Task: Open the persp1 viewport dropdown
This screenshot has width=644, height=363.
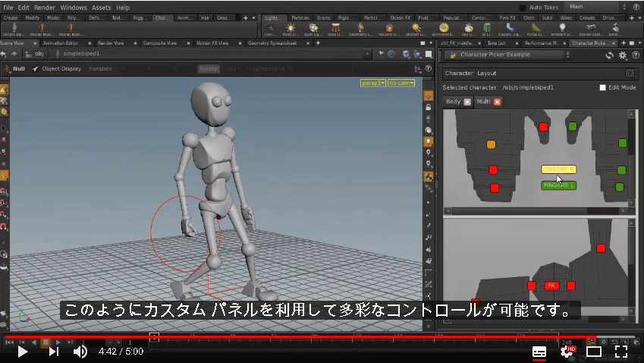Action: 373,83
